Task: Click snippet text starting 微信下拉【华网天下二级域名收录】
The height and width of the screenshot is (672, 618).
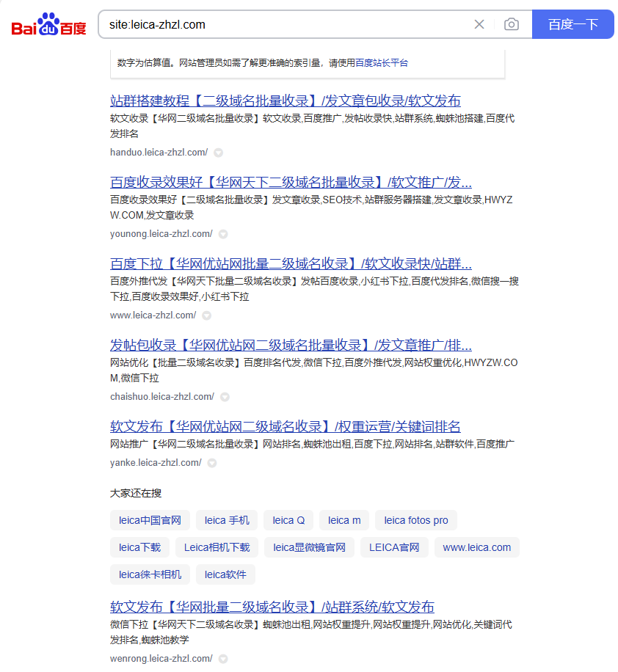Action: [x=311, y=632]
